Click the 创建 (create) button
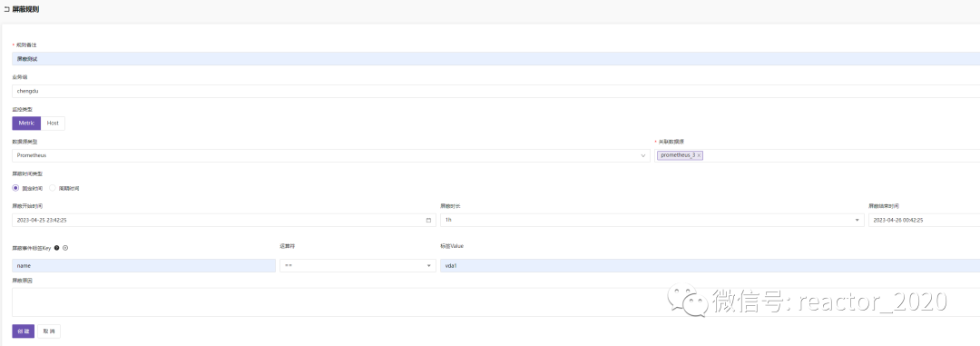 click(23, 331)
